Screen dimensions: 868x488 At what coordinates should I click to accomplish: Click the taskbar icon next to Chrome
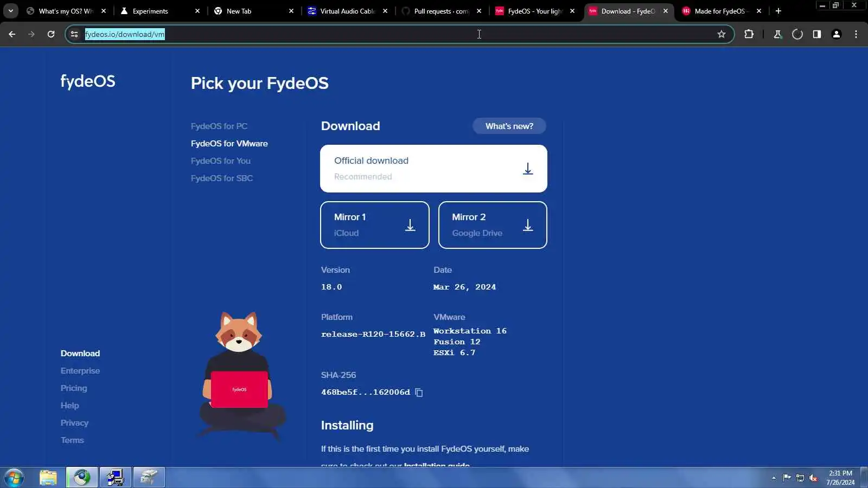pos(115,478)
